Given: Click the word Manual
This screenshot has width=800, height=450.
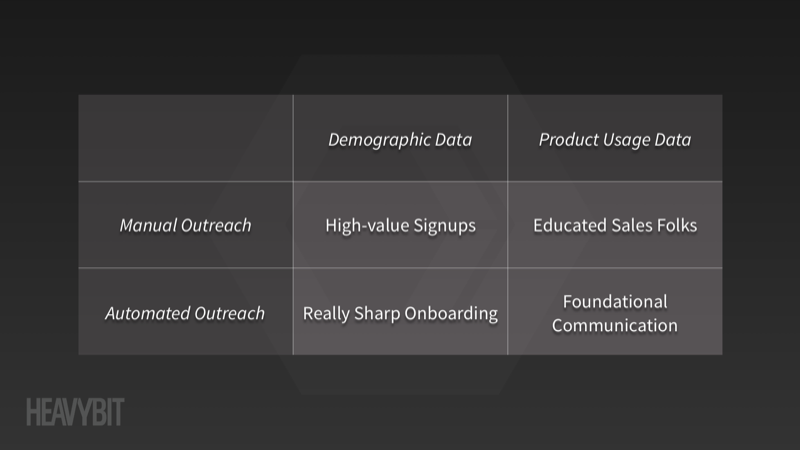Looking at the screenshot, I should coord(147,226).
